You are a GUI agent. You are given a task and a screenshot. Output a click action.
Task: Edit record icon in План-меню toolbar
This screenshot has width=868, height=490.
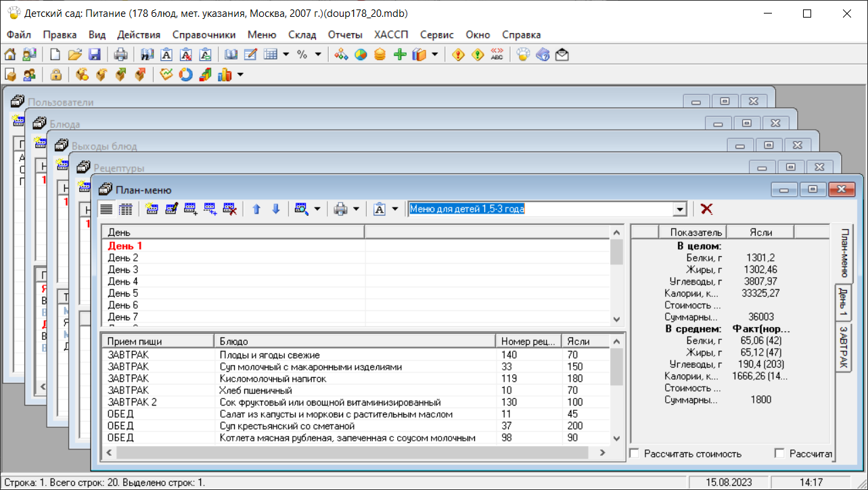(x=171, y=210)
